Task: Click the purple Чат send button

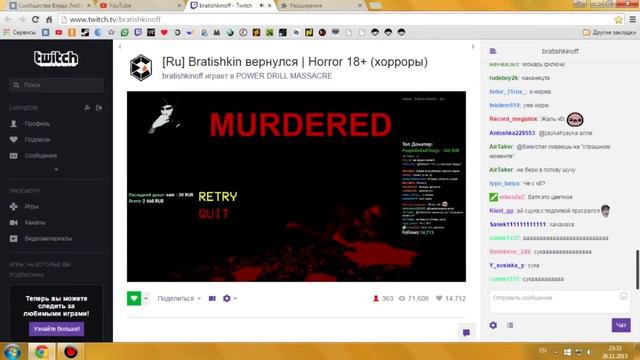Action: pos(621,325)
